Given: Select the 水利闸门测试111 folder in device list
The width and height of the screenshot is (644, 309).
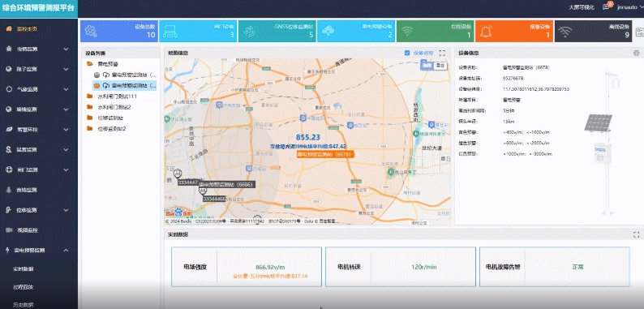Looking at the screenshot, I should point(117,97).
